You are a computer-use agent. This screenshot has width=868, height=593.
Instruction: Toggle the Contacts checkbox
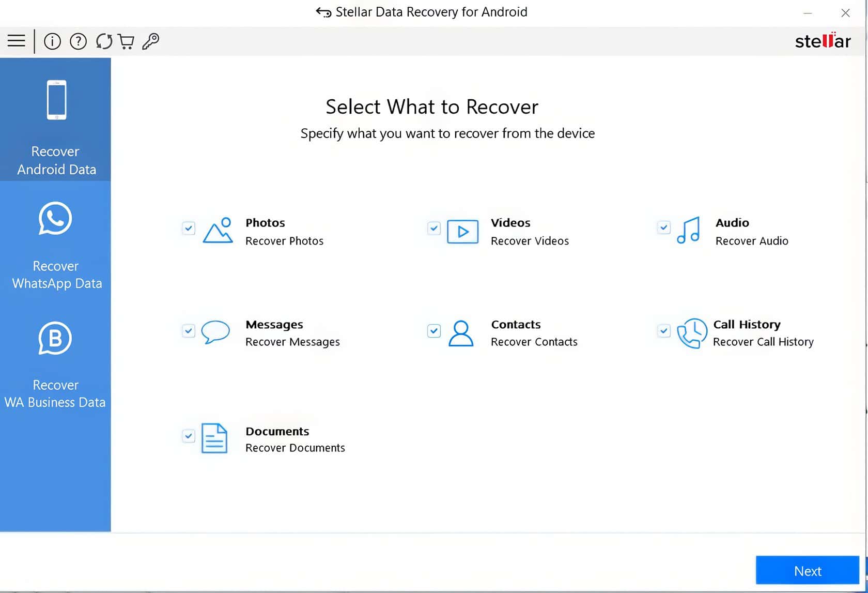(434, 330)
